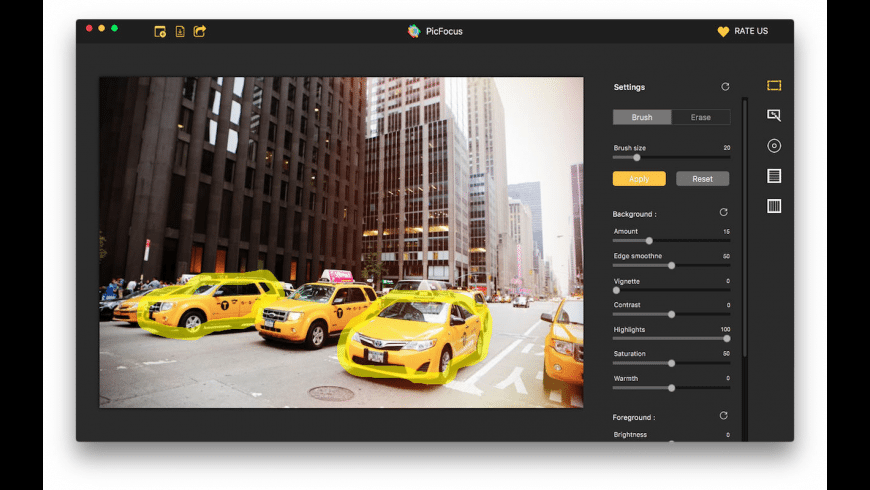Select the circular focus tool icon
The height and width of the screenshot is (490, 870).
[774, 146]
